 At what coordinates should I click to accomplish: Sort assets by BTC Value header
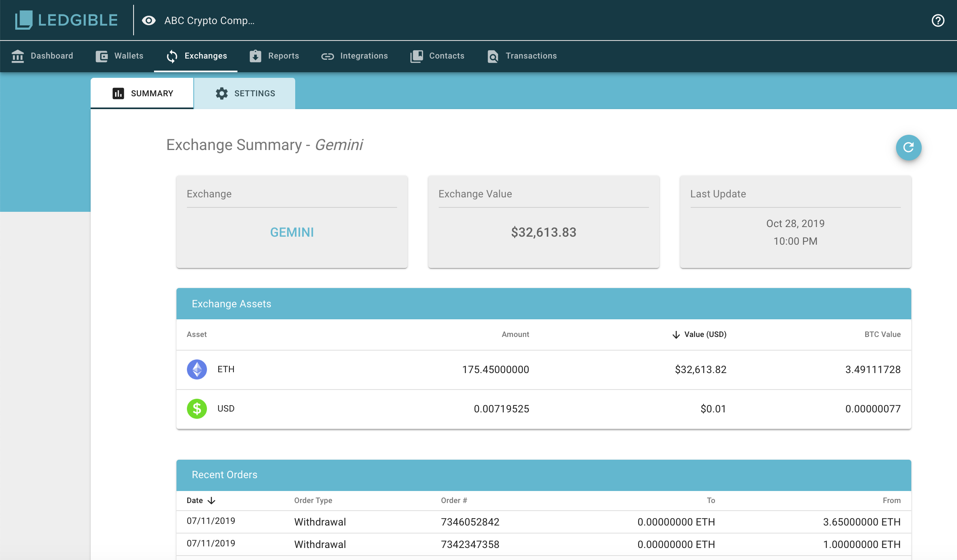click(882, 335)
